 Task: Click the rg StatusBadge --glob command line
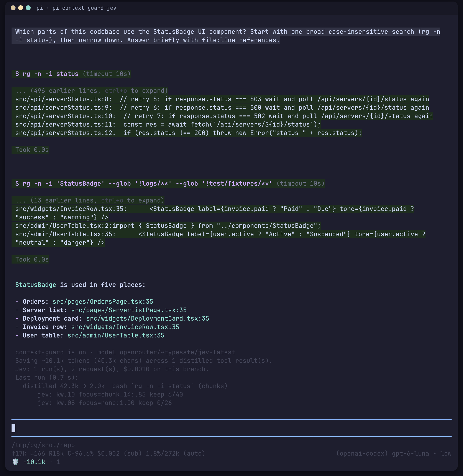click(x=168, y=184)
